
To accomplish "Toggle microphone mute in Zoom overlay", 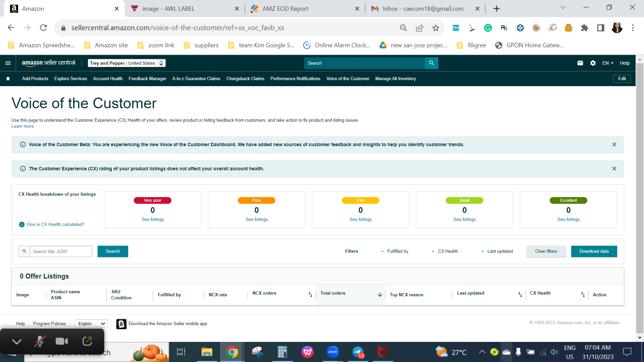I will coord(40,342).
